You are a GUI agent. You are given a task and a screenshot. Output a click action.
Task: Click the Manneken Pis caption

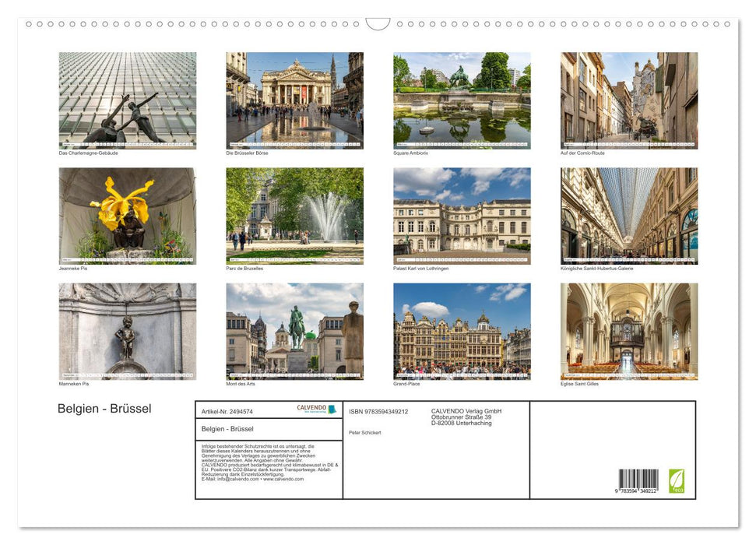[74, 384]
